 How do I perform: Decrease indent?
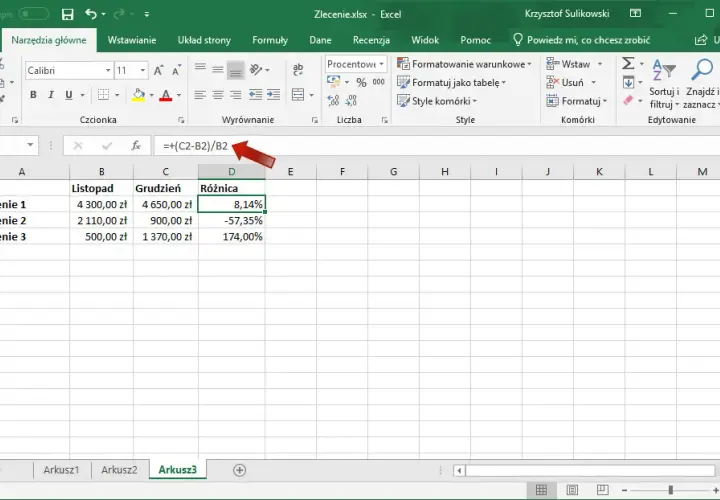(255, 95)
